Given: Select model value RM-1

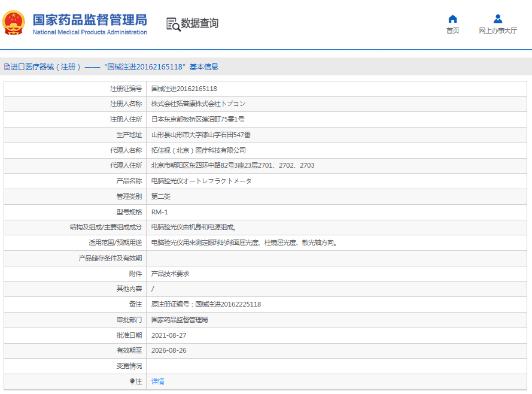Looking at the screenshot, I should 159,212.
